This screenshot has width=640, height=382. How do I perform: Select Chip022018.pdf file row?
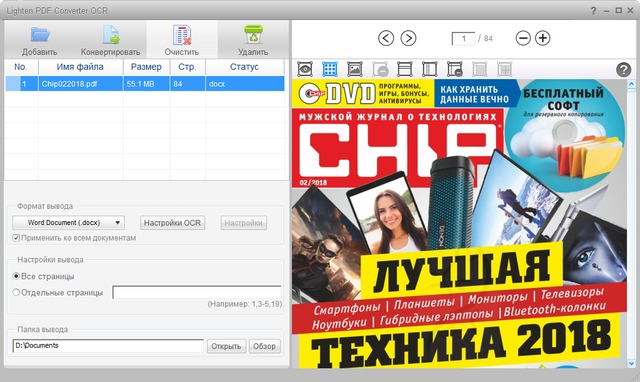pyautogui.click(x=144, y=84)
